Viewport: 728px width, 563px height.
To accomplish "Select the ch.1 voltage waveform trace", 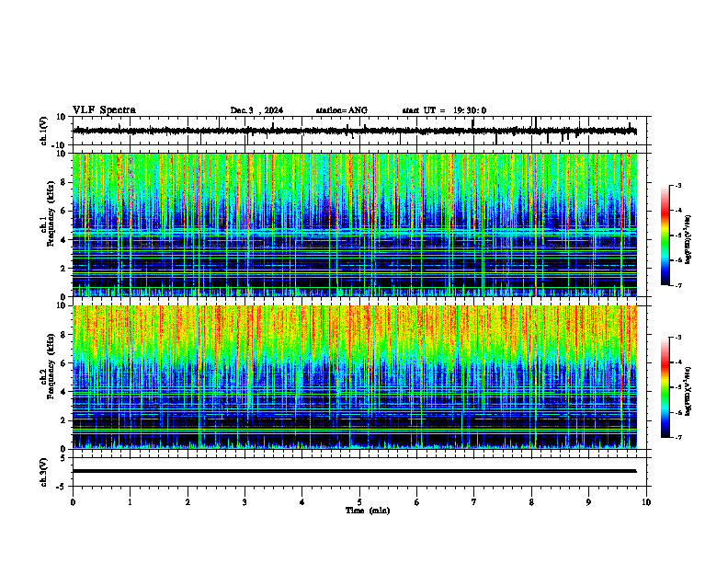I will click(x=355, y=131).
